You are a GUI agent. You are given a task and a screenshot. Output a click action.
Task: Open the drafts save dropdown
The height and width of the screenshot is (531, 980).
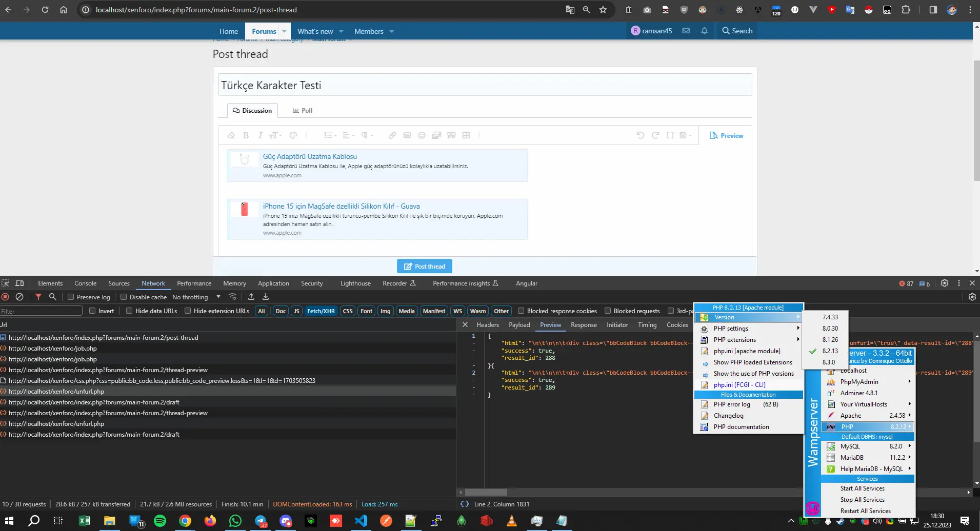click(686, 135)
